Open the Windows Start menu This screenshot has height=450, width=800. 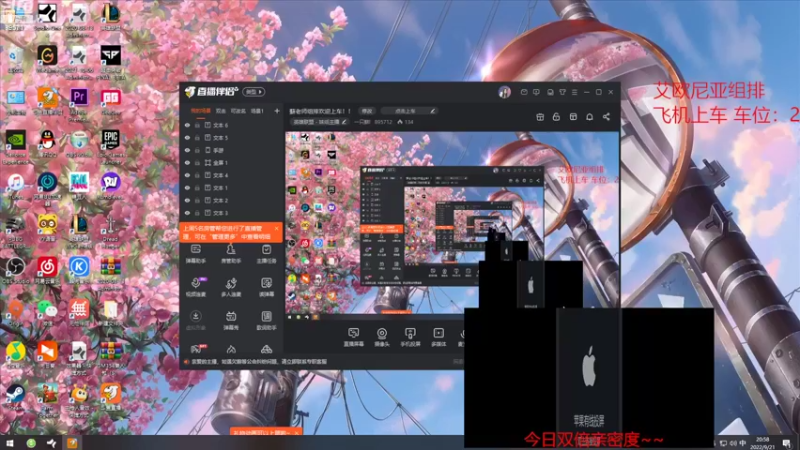point(9,443)
